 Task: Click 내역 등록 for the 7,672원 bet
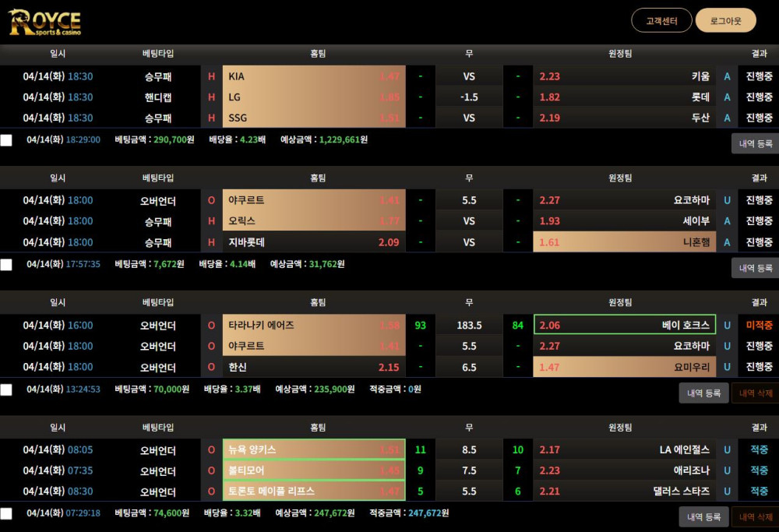755,268
